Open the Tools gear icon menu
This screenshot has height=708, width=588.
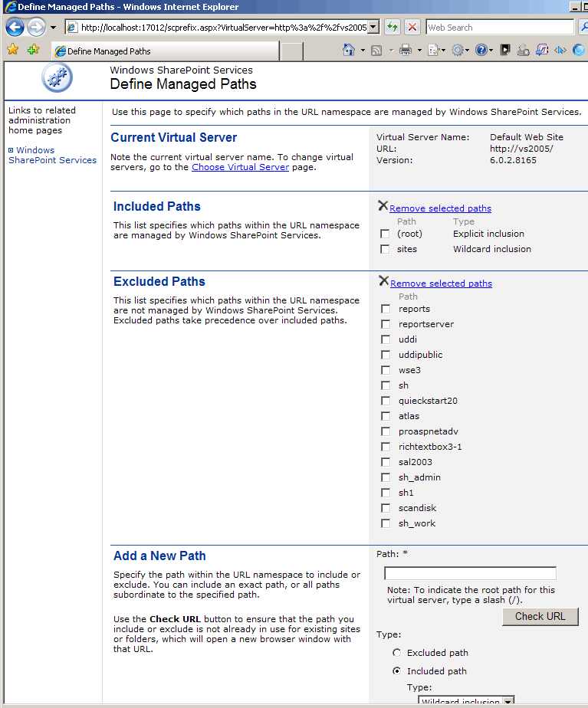click(x=458, y=50)
